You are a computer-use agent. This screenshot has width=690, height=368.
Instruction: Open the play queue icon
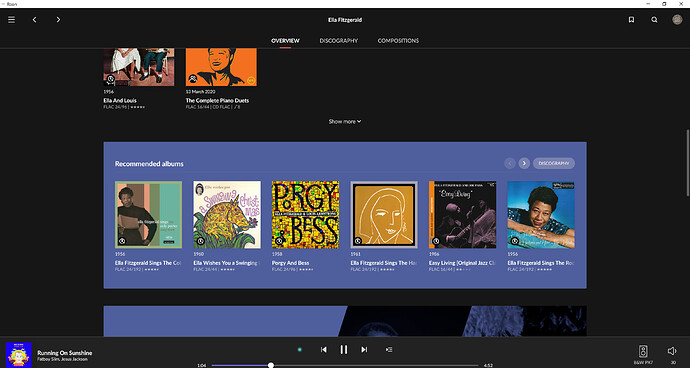click(x=389, y=350)
